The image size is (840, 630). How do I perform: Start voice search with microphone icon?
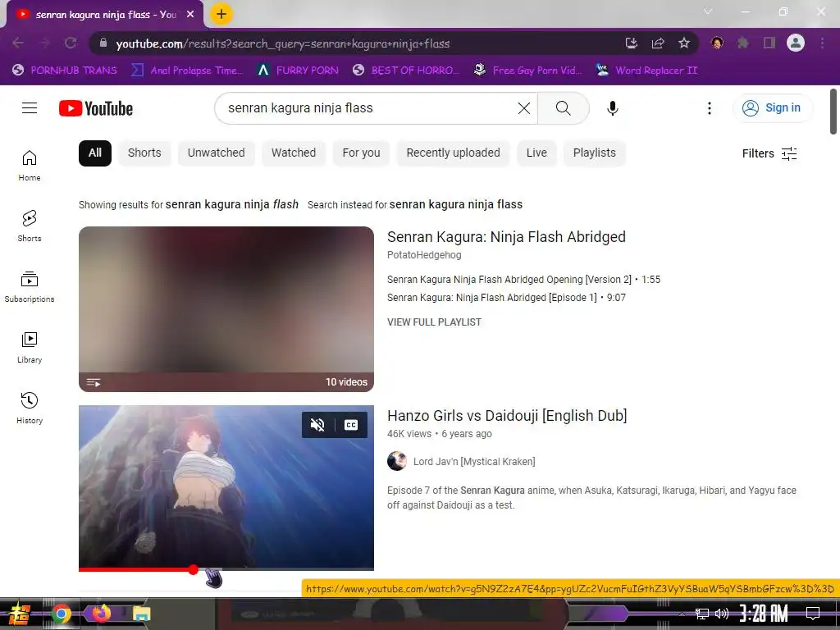pyautogui.click(x=612, y=108)
